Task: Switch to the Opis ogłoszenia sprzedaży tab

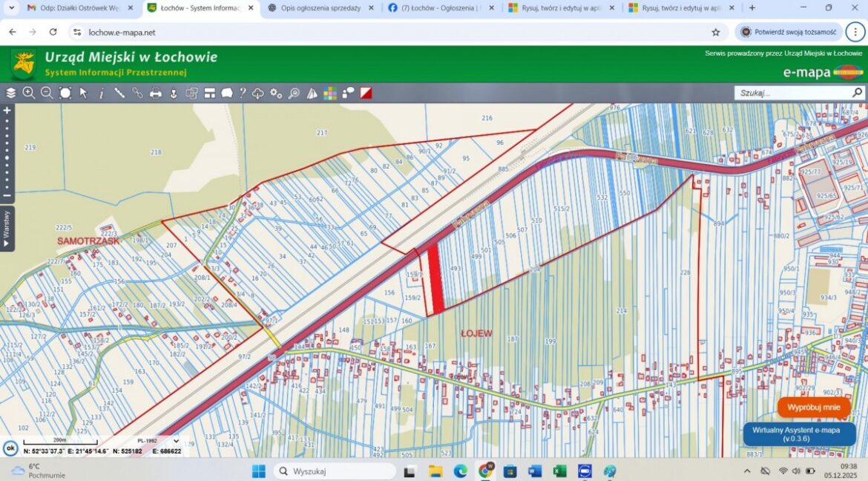Action: tap(320, 8)
